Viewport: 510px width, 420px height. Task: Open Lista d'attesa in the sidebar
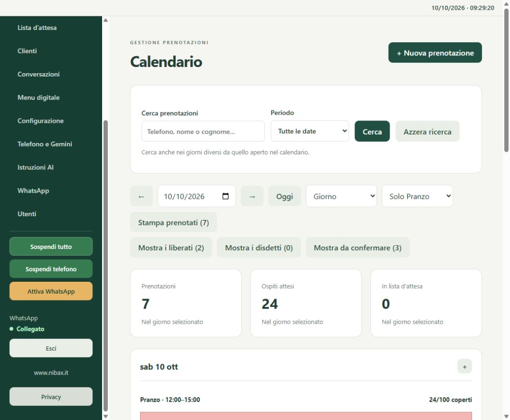coord(37,27)
